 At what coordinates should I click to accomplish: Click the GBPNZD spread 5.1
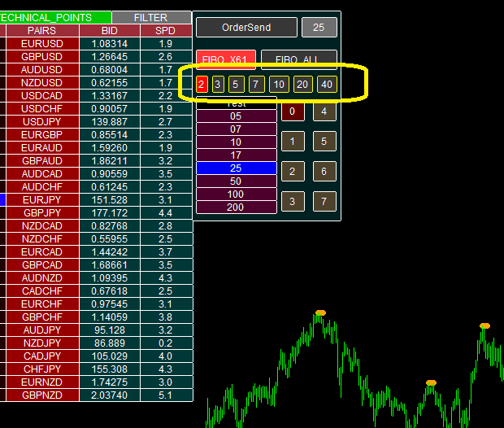(x=167, y=395)
